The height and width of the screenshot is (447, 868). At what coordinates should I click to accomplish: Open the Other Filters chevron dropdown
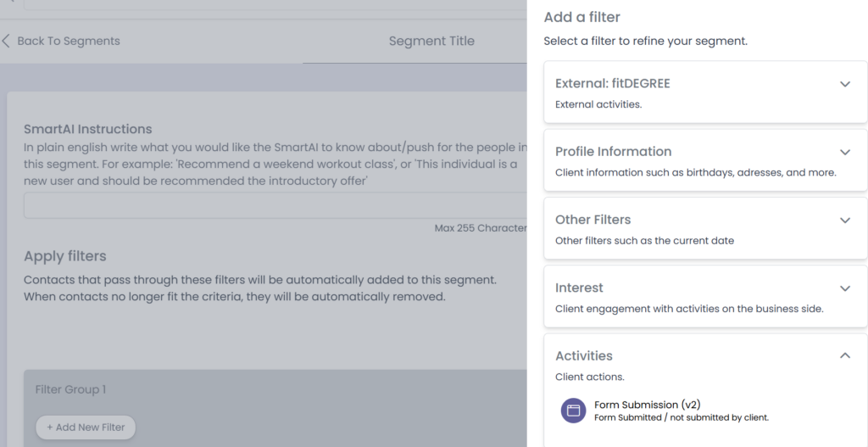[844, 220]
